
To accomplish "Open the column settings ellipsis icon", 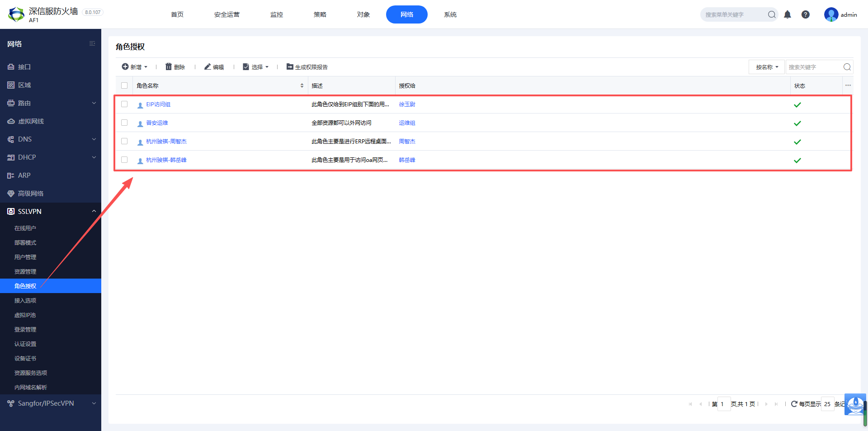I will pos(848,85).
